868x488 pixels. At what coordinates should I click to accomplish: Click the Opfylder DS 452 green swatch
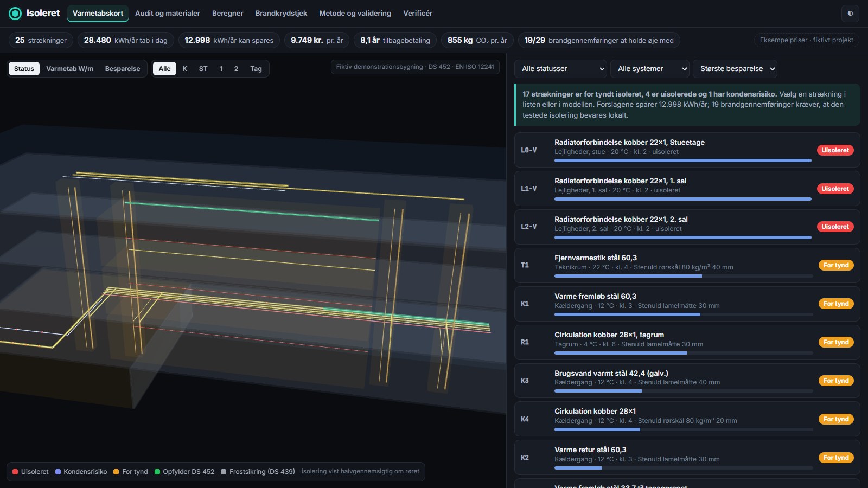pyautogui.click(x=157, y=472)
